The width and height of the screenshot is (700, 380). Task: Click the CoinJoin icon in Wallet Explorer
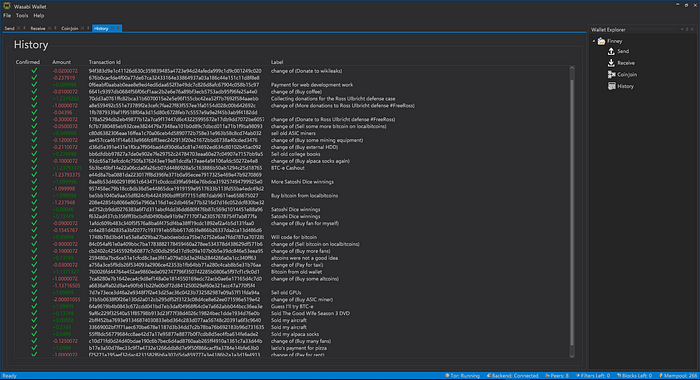(x=612, y=75)
